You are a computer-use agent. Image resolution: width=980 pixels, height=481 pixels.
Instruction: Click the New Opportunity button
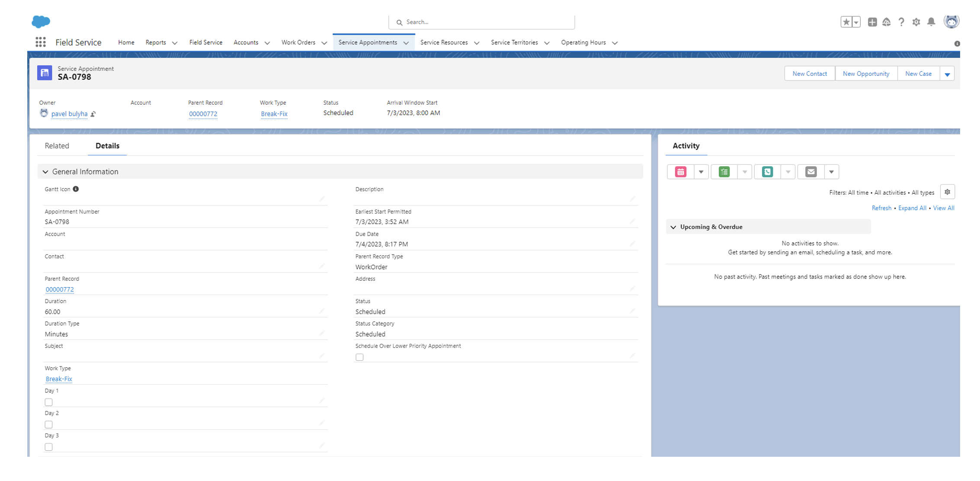[866, 74]
